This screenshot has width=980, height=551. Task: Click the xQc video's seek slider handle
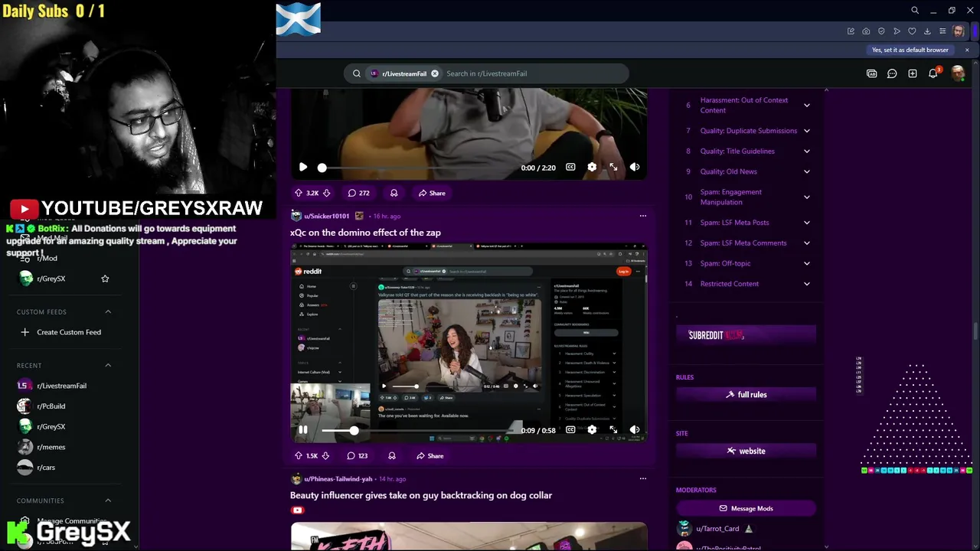[x=354, y=431]
